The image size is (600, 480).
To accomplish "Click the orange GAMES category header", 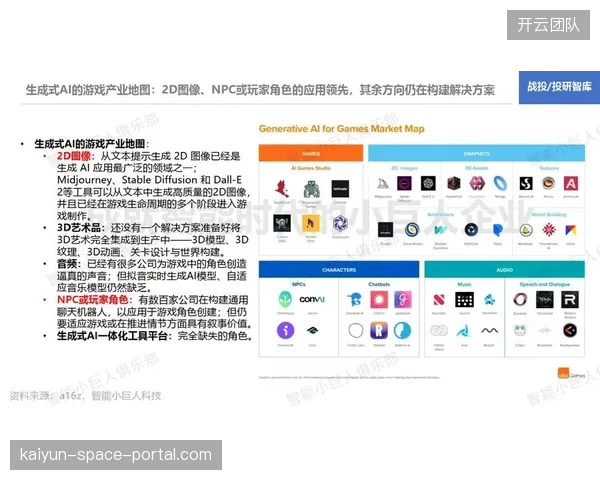I will tap(311, 153).
